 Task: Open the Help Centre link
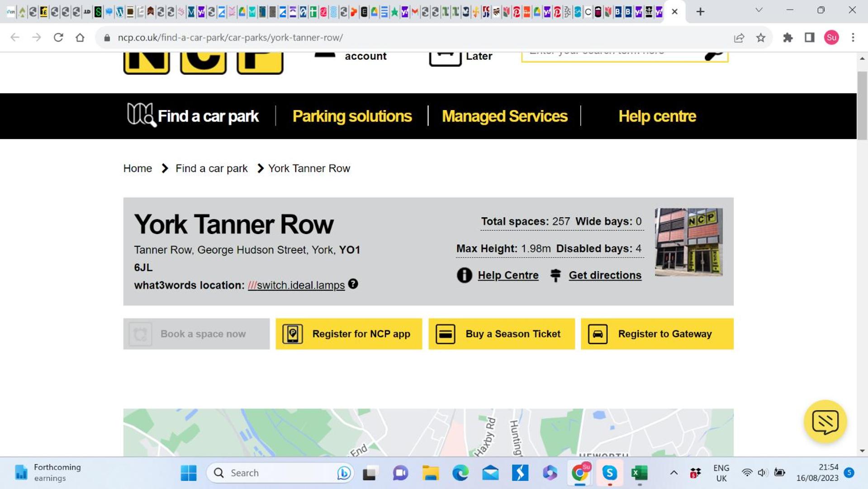pos(508,275)
